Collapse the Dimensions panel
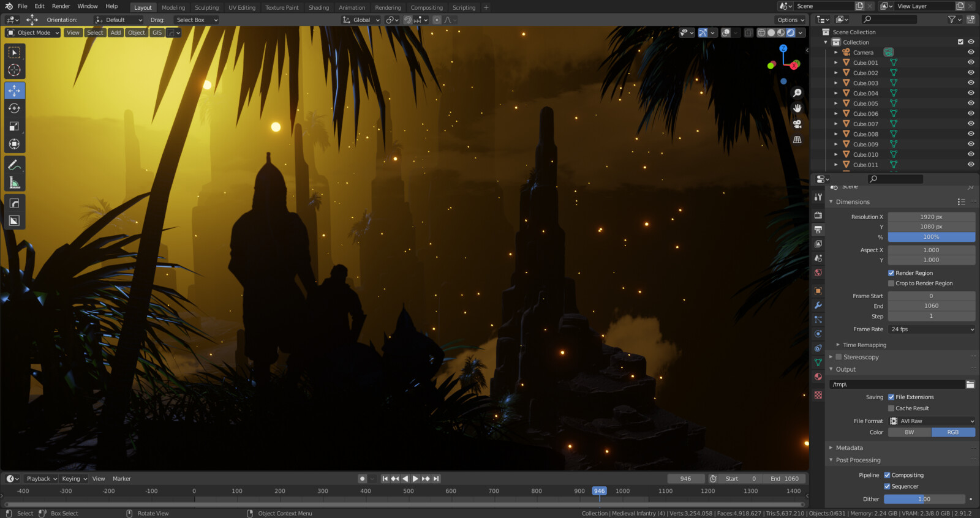Image resolution: width=980 pixels, height=518 pixels. point(852,202)
